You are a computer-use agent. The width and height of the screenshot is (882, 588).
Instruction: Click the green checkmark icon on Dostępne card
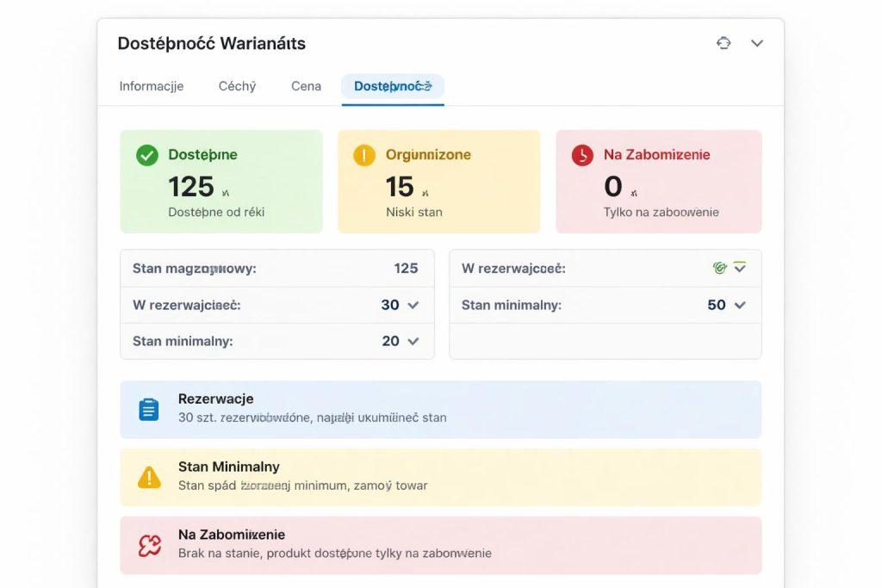[x=147, y=155]
